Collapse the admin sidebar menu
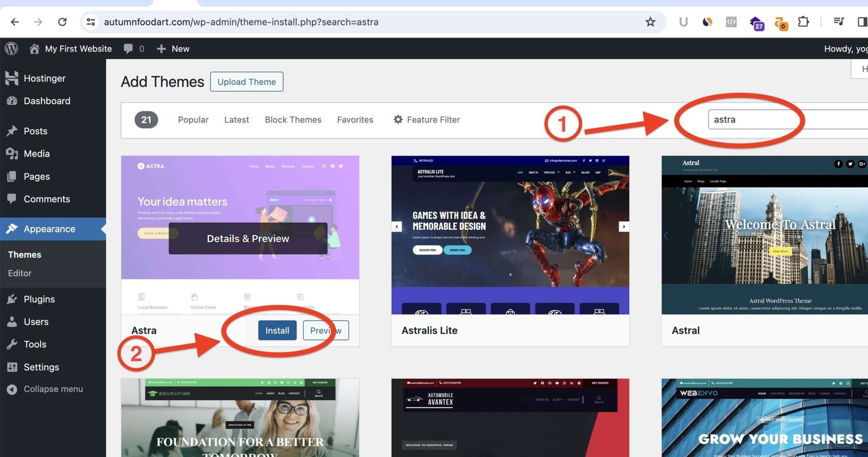The image size is (868, 457). [53, 389]
